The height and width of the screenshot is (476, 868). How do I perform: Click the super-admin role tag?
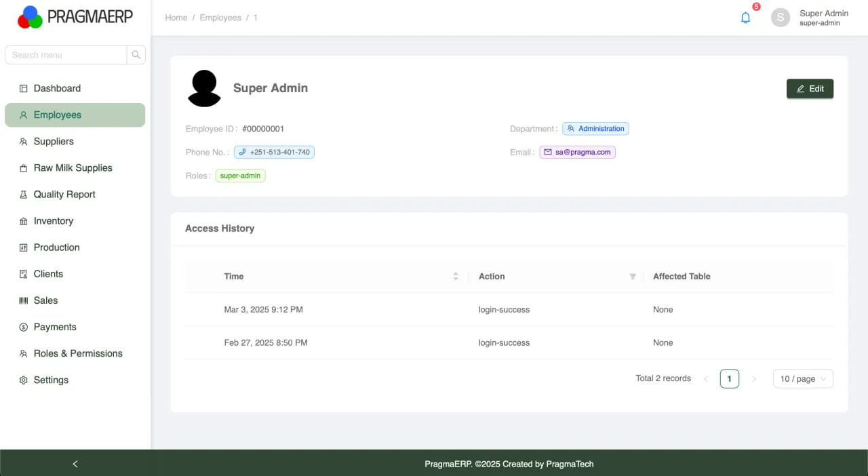point(241,176)
